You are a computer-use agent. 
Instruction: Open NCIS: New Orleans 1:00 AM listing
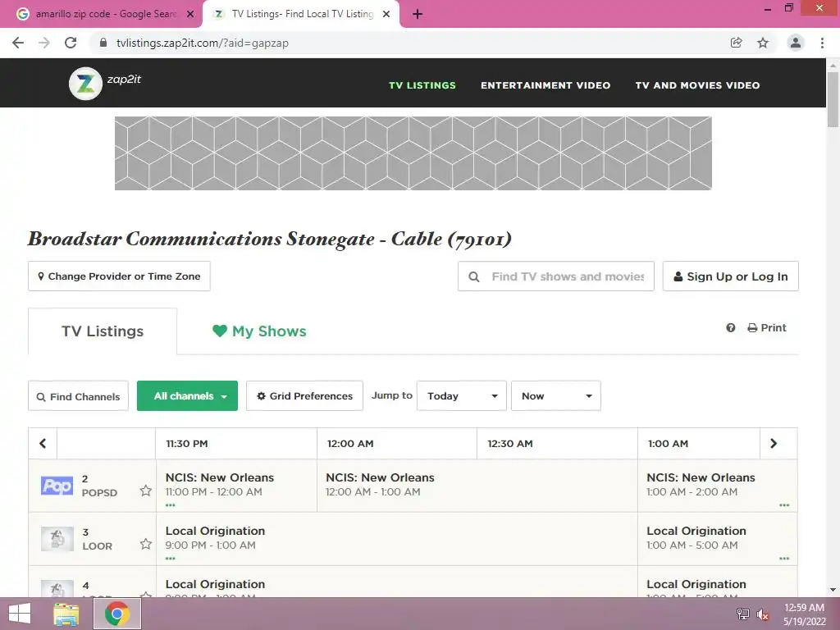(717, 486)
